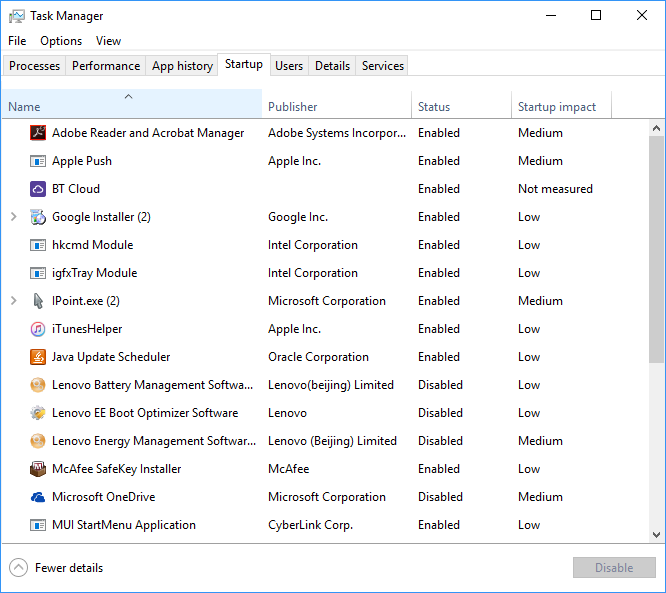Click the Not measured startup impact cell
This screenshot has width=666, height=593.
(x=555, y=189)
